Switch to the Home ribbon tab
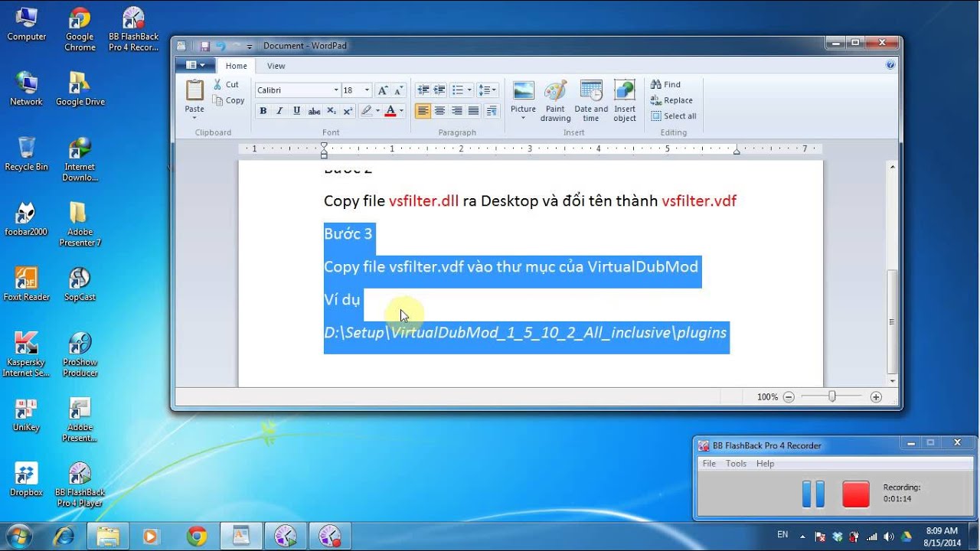Screen dimensions: 980x551 pyautogui.click(x=237, y=66)
